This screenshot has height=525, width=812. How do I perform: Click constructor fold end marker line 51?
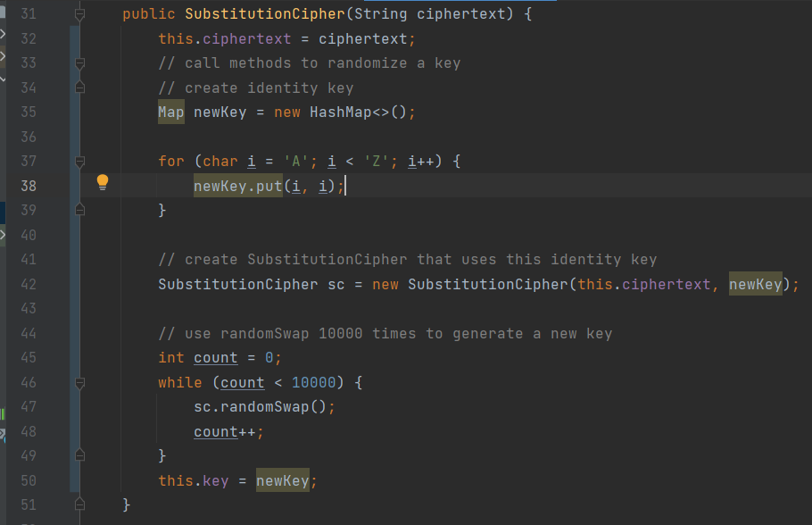point(79,504)
